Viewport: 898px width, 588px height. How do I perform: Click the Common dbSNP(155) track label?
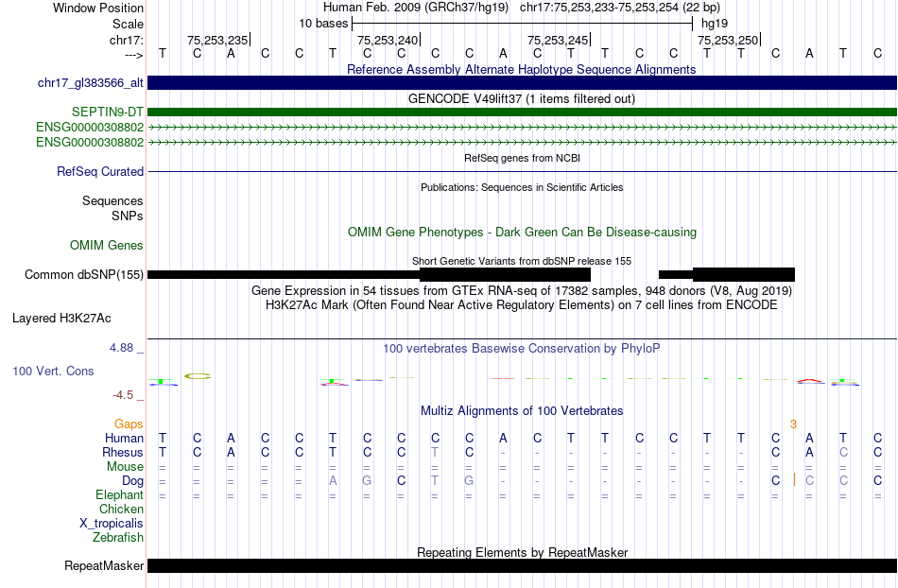(84, 275)
